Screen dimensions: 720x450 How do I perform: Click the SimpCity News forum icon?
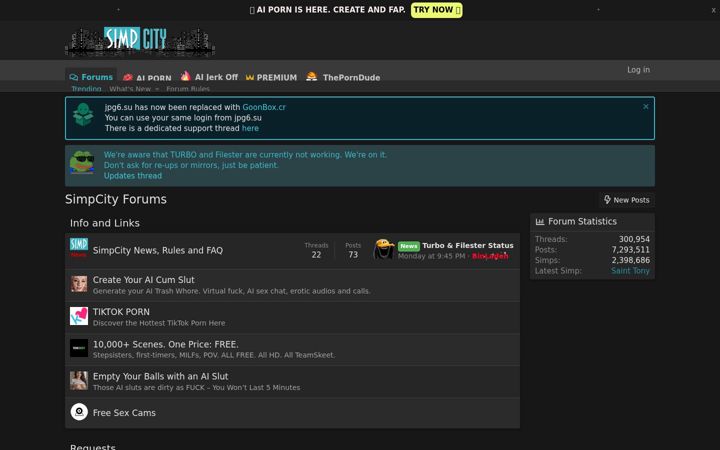click(x=79, y=248)
